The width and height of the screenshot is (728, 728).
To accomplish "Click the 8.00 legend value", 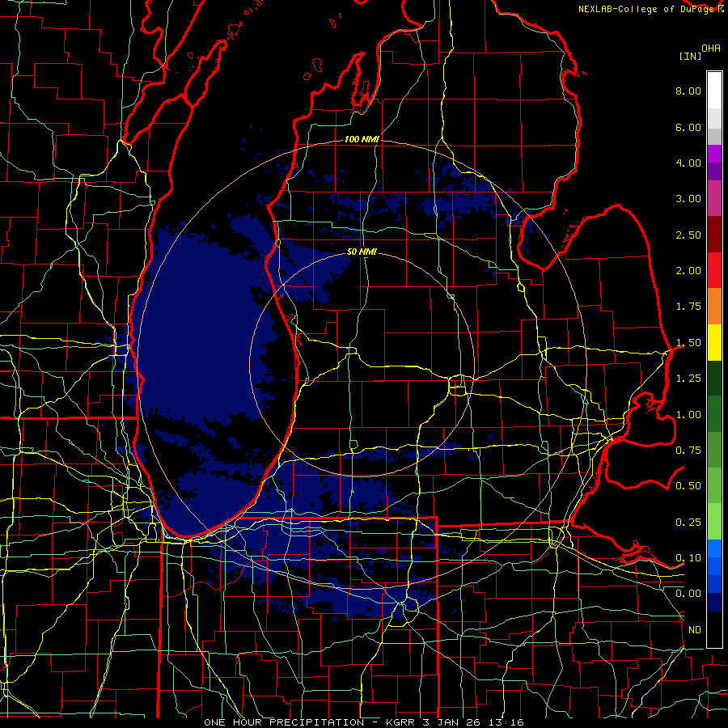I will 688,91.
